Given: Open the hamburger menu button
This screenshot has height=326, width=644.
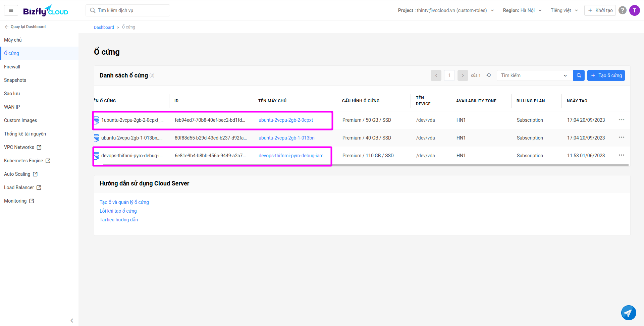Looking at the screenshot, I should pos(11,10).
